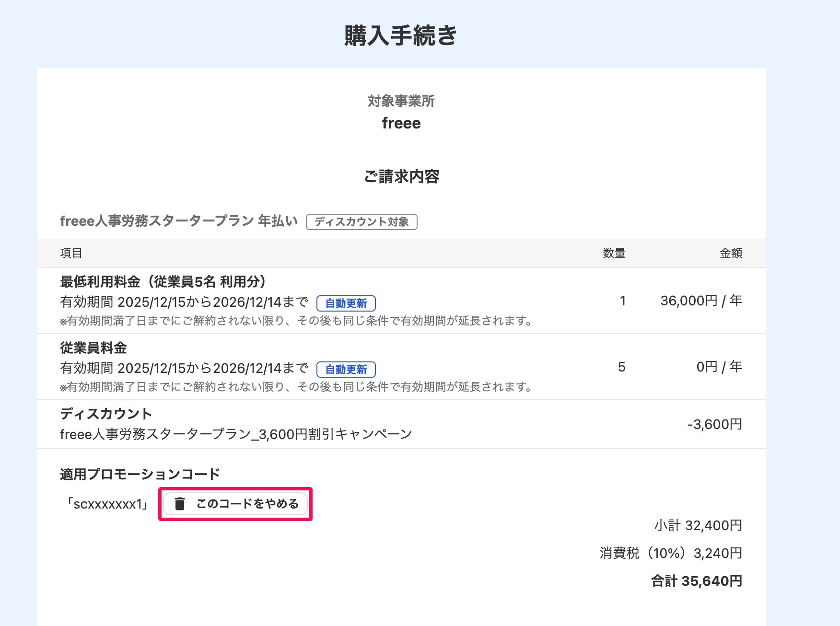The height and width of the screenshot is (626, 840).
Task: Click the ディスカウント row title
Action: click(106, 414)
